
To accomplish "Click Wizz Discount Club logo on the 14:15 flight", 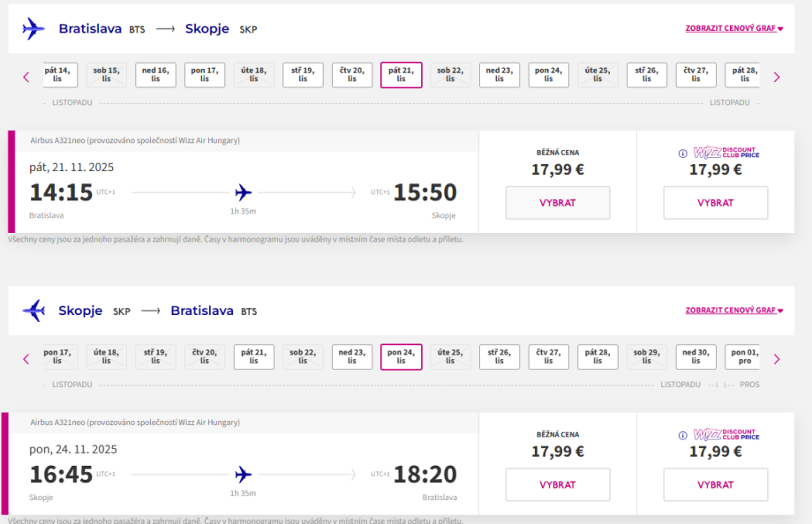I will (726, 153).
